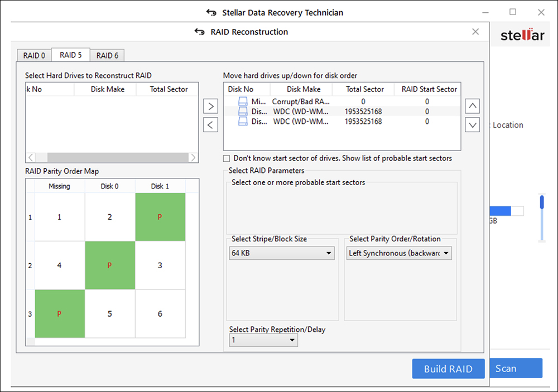Move hard drive down in disk order
The width and height of the screenshot is (558, 392).
(x=472, y=125)
